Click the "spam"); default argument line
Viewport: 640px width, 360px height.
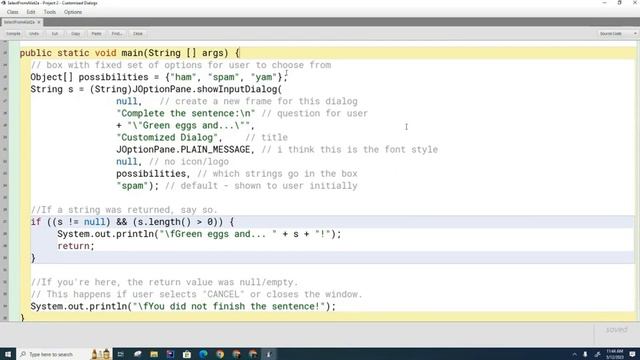[x=138, y=186]
